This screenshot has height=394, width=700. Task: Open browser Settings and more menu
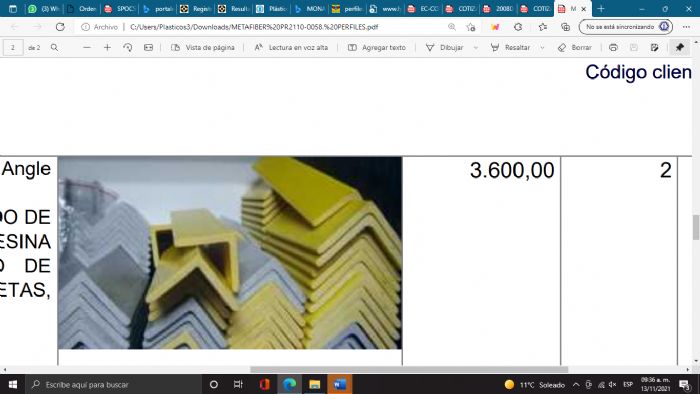click(x=686, y=27)
